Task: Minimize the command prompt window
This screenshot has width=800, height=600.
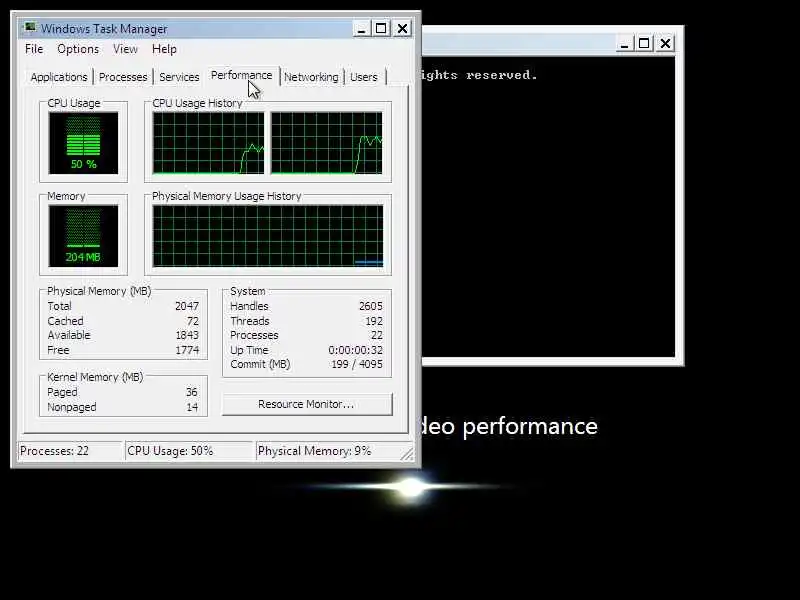Action: pyautogui.click(x=624, y=43)
